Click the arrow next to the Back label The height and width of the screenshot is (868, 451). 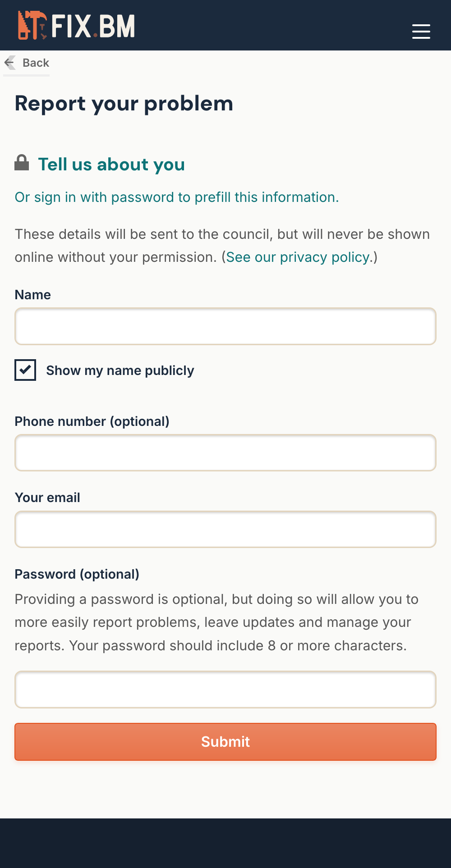[x=9, y=63]
